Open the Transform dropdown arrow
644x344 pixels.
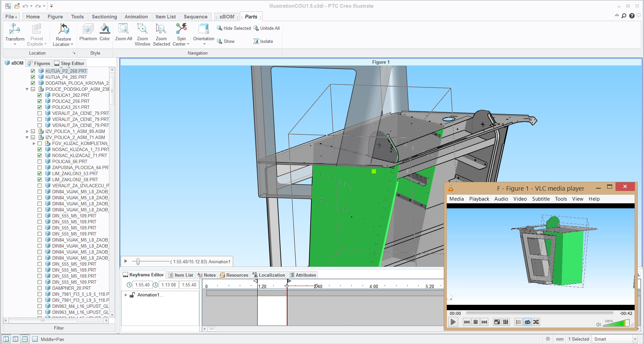point(15,44)
